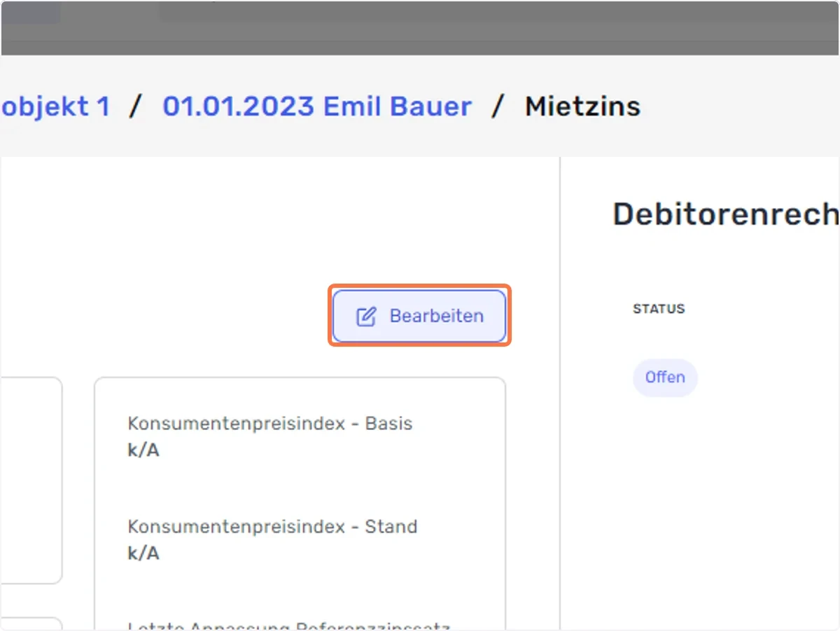
Task: Click the Bearbeiten edit button
Action: click(419, 316)
